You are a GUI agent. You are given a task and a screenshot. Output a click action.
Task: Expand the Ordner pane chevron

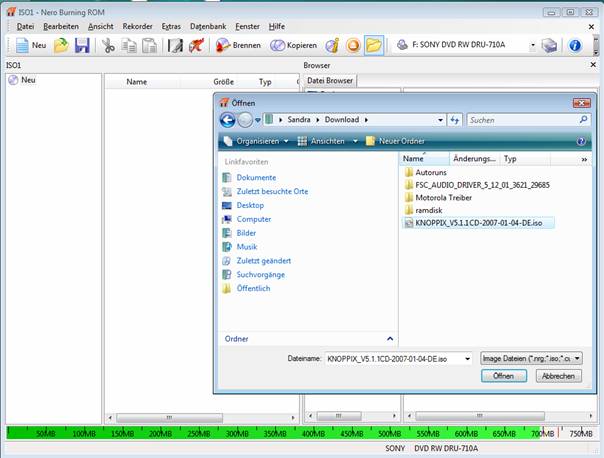pos(390,339)
